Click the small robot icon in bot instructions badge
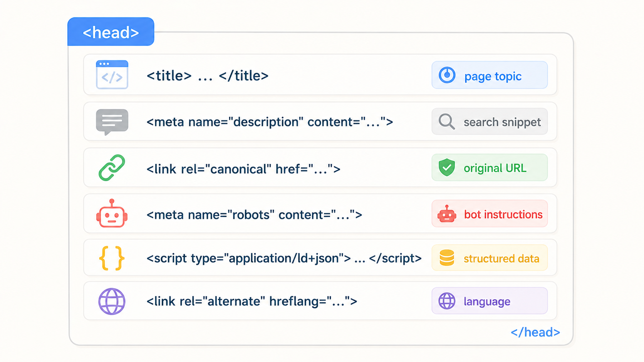Viewport: 644px width, 362px height. pos(447,214)
